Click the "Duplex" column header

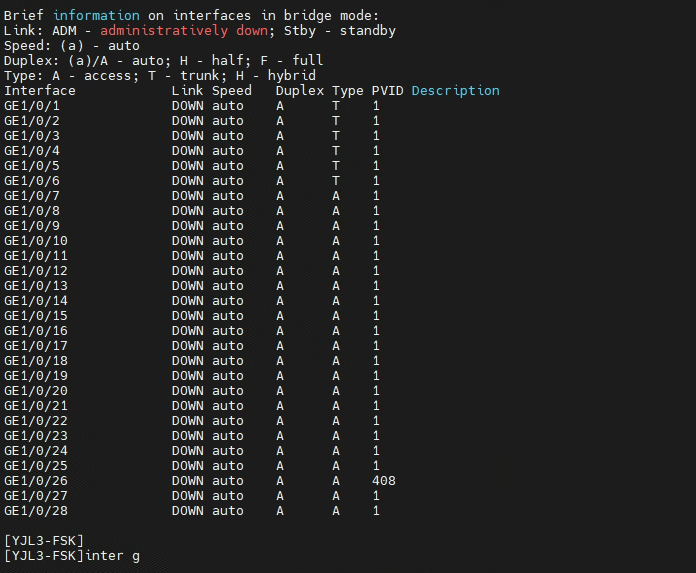(300, 90)
